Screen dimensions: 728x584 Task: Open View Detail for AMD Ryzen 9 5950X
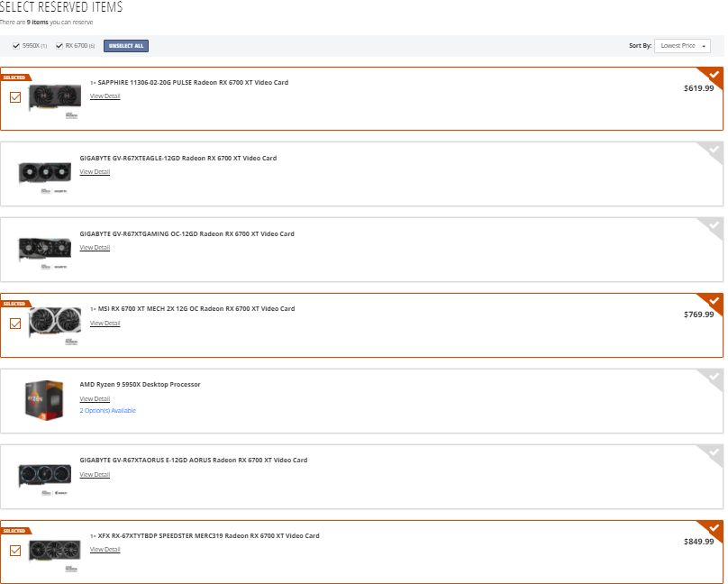[x=95, y=398]
